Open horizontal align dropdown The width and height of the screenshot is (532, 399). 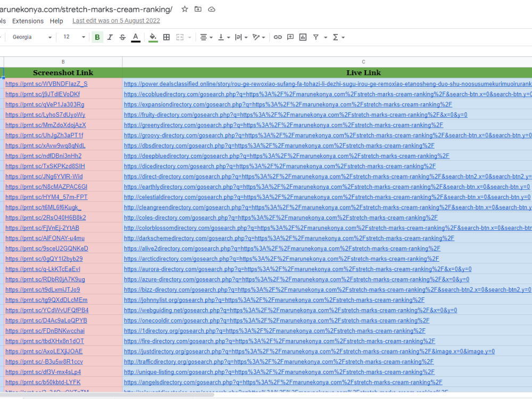(x=206, y=37)
